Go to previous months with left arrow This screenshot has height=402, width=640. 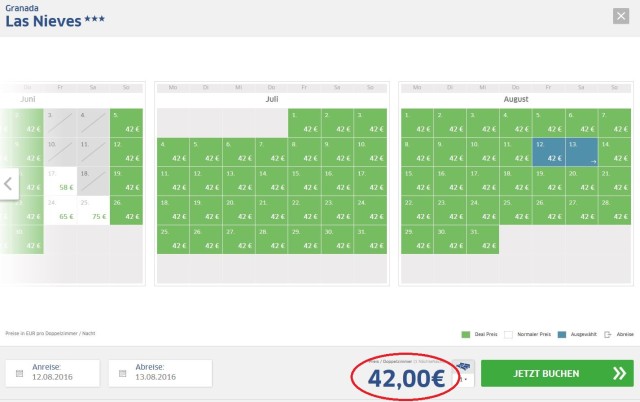tap(10, 184)
